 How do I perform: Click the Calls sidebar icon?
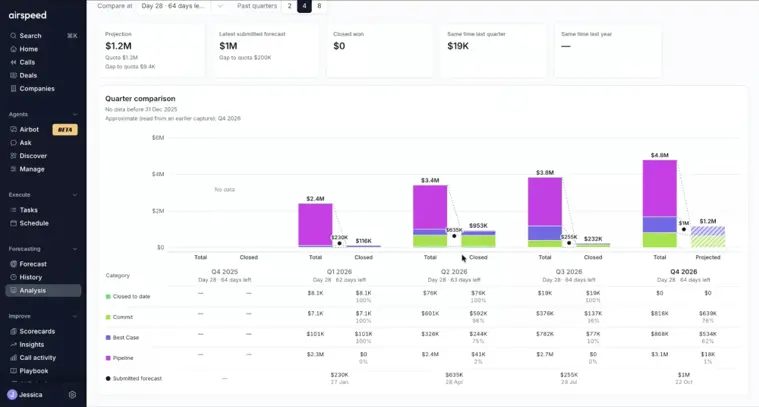pyautogui.click(x=13, y=62)
